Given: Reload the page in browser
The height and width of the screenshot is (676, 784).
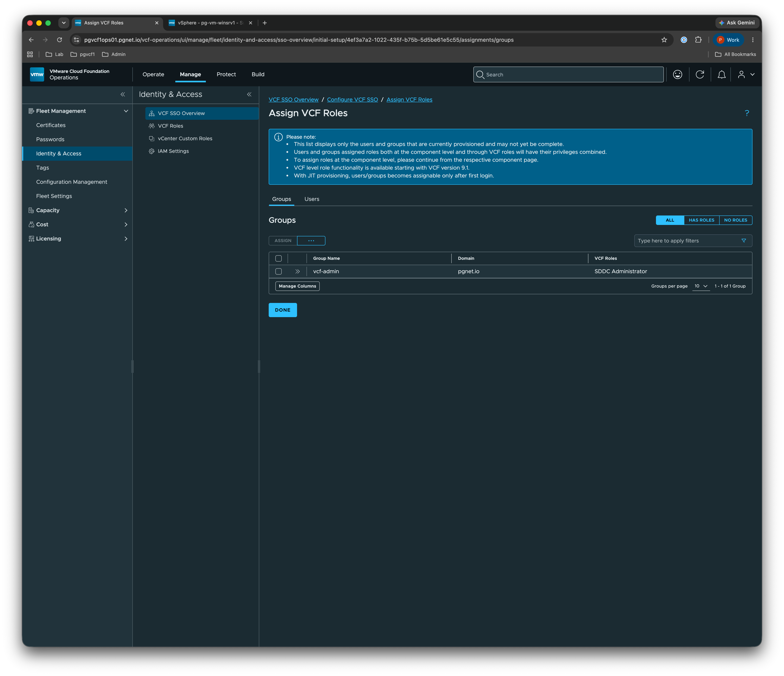Looking at the screenshot, I should [x=59, y=40].
